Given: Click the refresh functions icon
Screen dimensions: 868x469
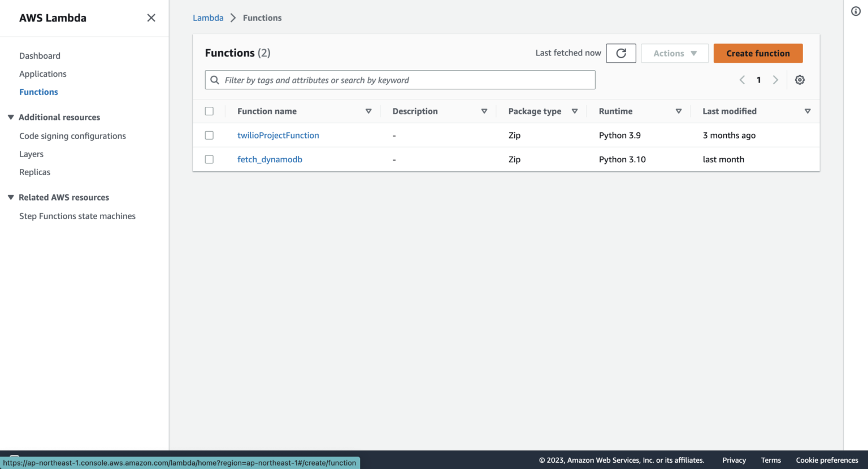Looking at the screenshot, I should (x=620, y=53).
